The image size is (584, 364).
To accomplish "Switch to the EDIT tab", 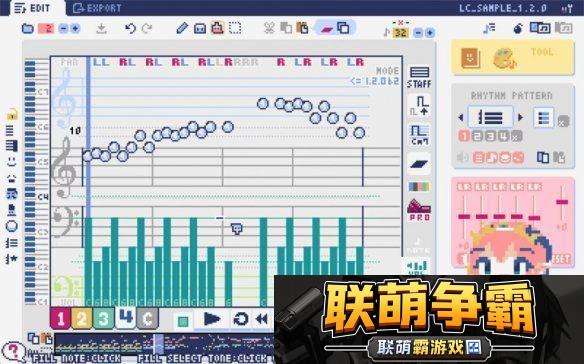I will [x=32, y=8].
